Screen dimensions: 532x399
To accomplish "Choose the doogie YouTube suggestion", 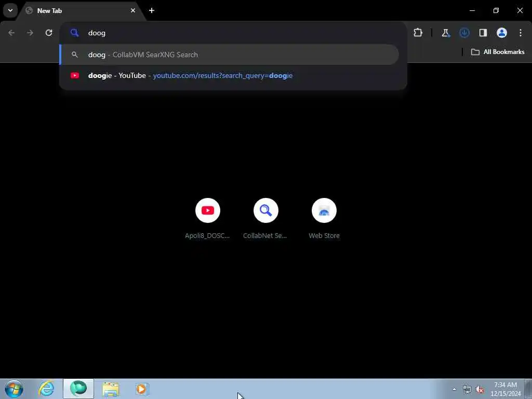I will [229, 76].
